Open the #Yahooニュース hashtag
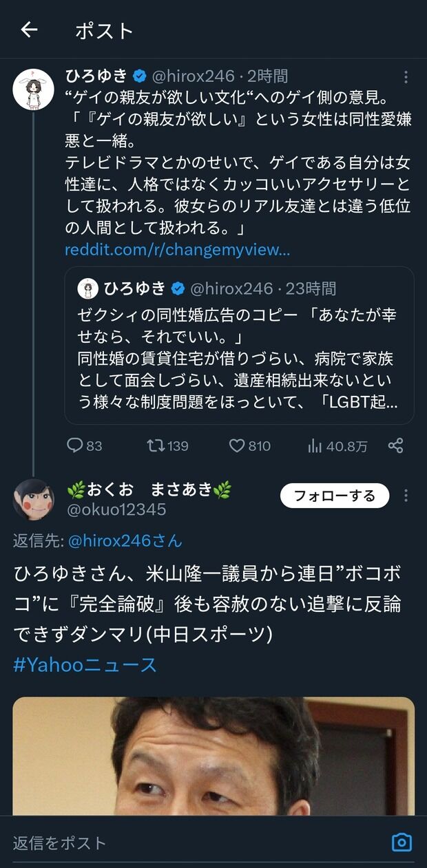The width and height of the screenshot is (427, 868). 83,664
